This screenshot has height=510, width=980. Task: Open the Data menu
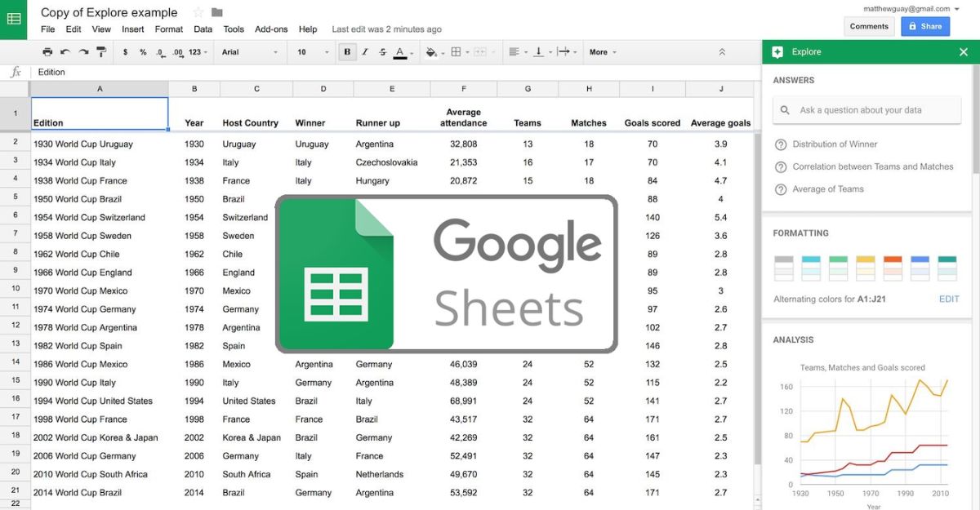(x=203, y=29)
